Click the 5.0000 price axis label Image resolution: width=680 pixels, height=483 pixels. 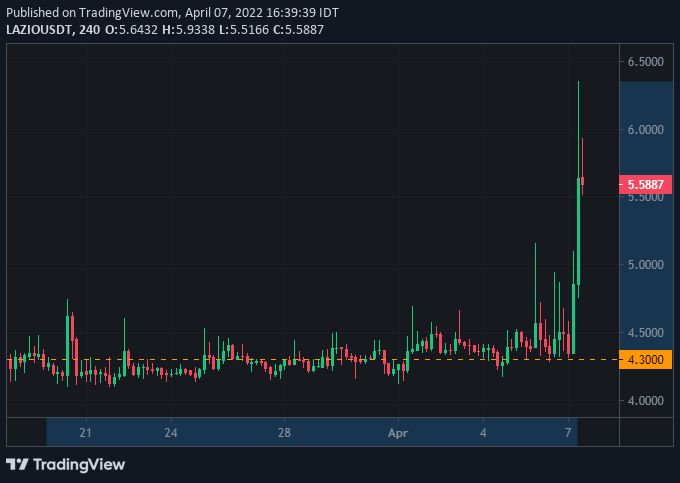pyautogui.click(x=646, y=265)
